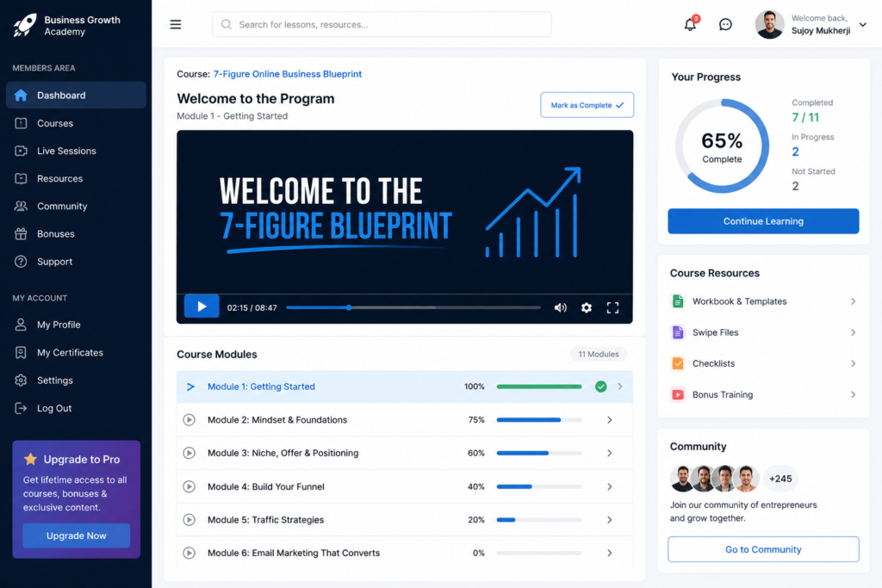Click the '7 / 11' completed count
The image size is (882, 588).
(805, 117)
